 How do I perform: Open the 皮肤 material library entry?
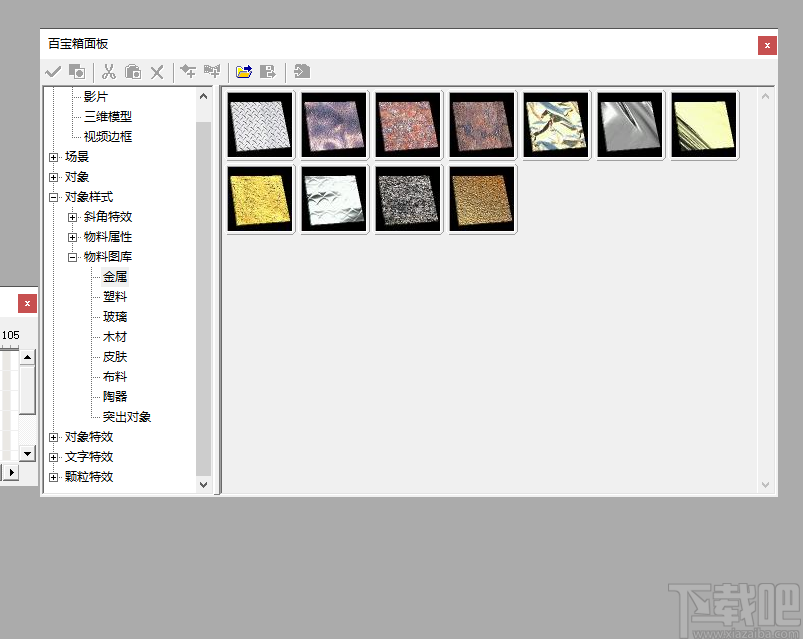113,356
